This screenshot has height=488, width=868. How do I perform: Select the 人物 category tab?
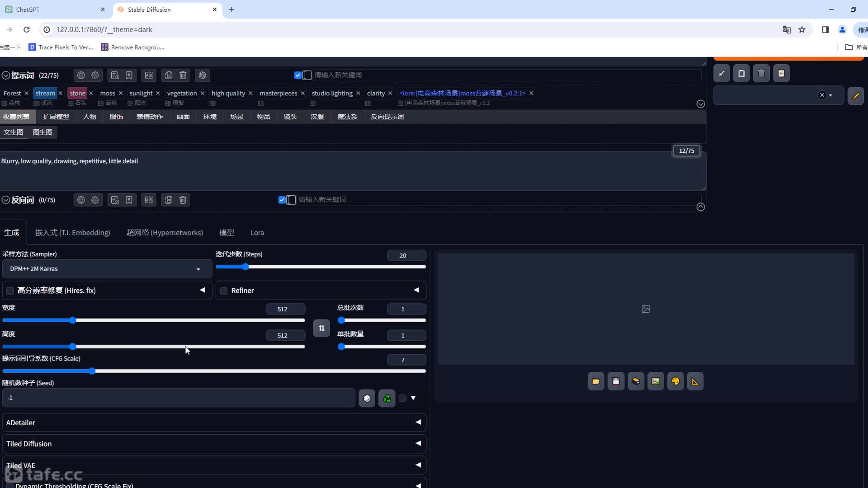pyautogui.click(x=90, y=117)
